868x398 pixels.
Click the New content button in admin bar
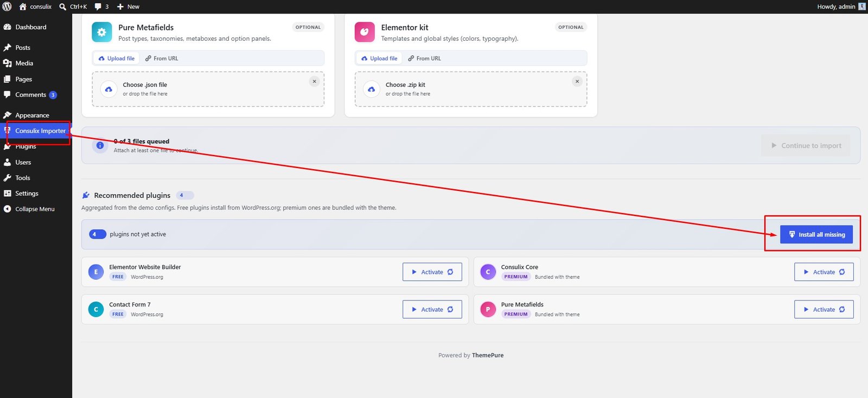(128, 7)
